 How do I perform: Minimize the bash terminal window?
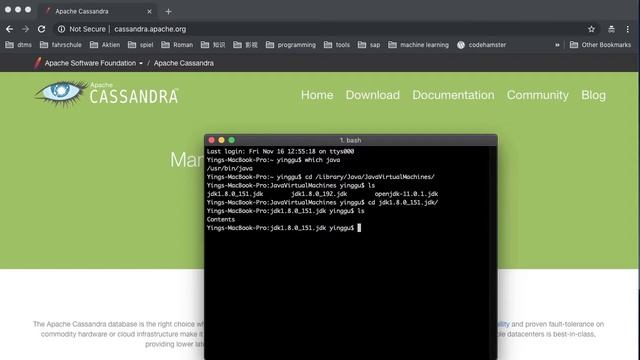(221, 140)
